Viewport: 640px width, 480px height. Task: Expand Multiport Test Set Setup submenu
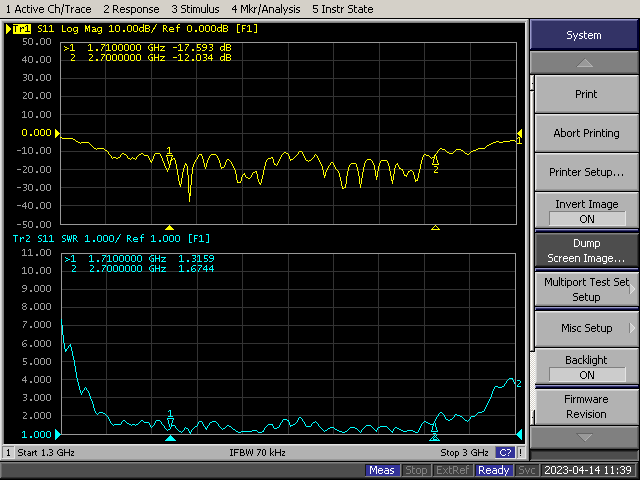pyautogui.click(x=586, y=289)
